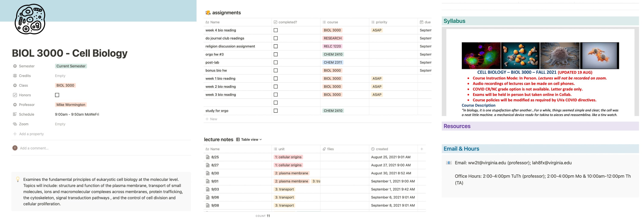Click the lightbulb callout icon
Viewport: 644px width, 219px height.
[x=18, y=179]
